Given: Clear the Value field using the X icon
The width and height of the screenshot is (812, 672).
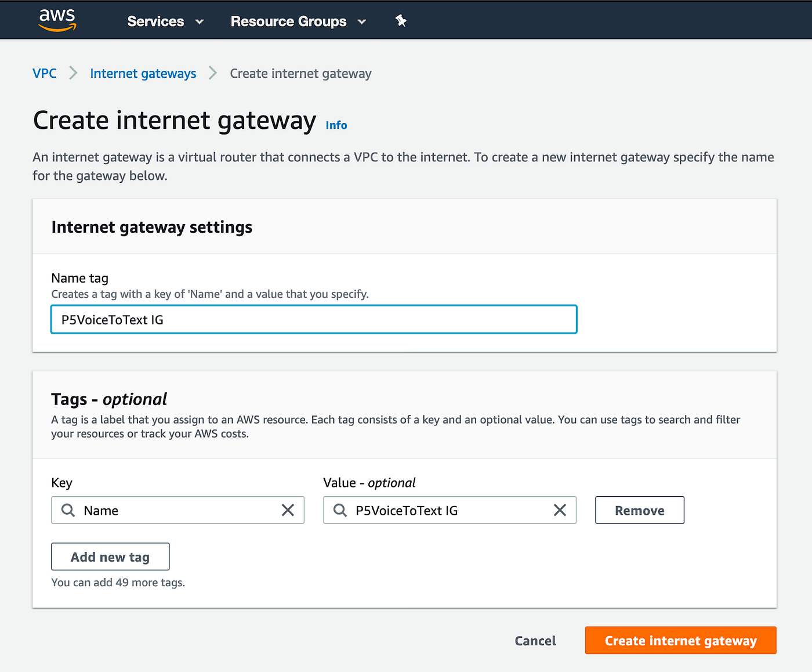Looking at the screenshot, I should (560, 510).
